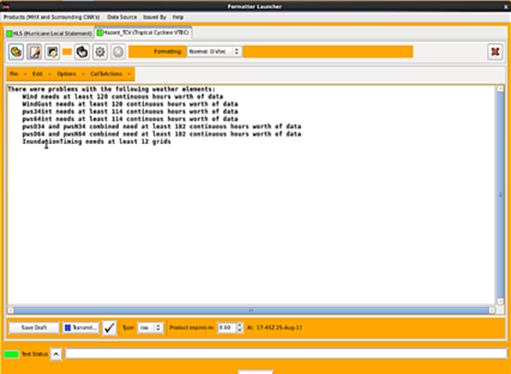
Task: Open the Help menu
Action: pyautogui.click(x=178, y=17)
